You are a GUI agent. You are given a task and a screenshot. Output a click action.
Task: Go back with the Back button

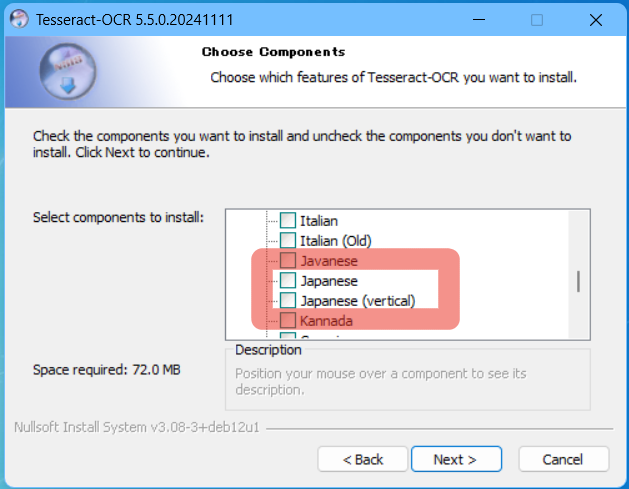[363, 459]
